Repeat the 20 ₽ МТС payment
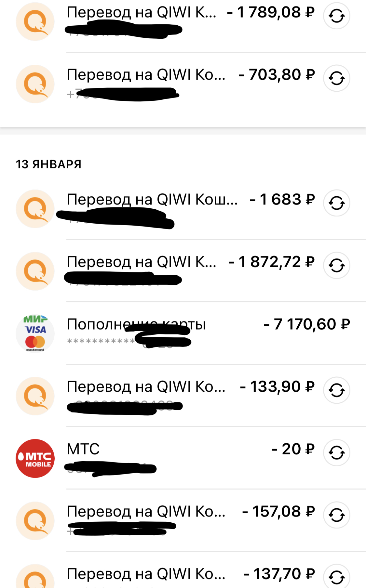366x588 pixels. coord(336,452)
